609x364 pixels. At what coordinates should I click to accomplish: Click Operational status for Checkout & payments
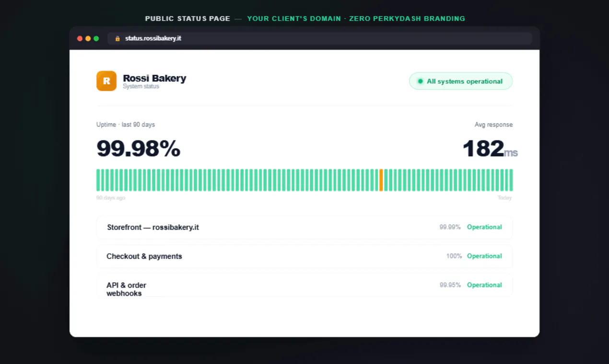pyautogui.click(x=484, y=256)
